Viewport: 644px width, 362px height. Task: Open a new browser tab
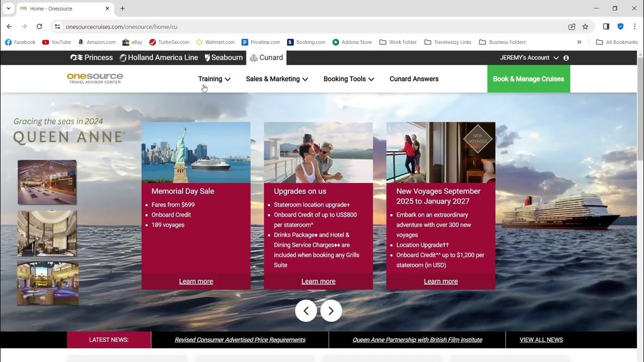122,9
